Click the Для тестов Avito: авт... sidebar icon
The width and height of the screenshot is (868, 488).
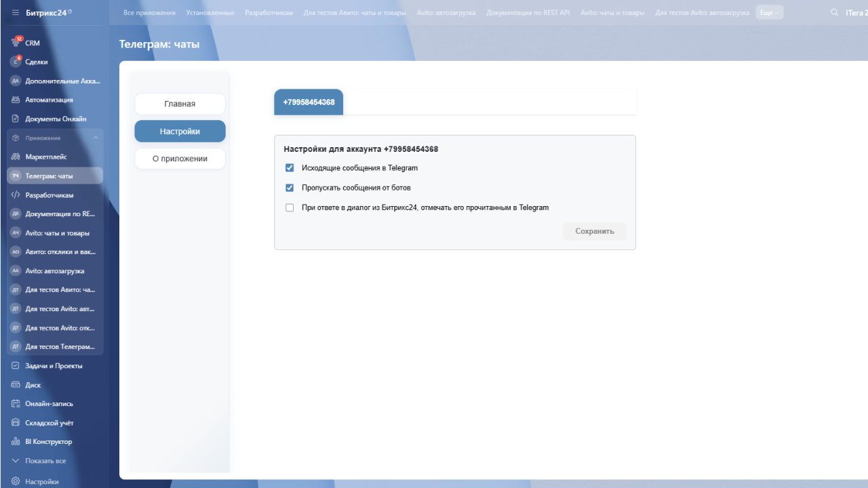coord(16,308)
